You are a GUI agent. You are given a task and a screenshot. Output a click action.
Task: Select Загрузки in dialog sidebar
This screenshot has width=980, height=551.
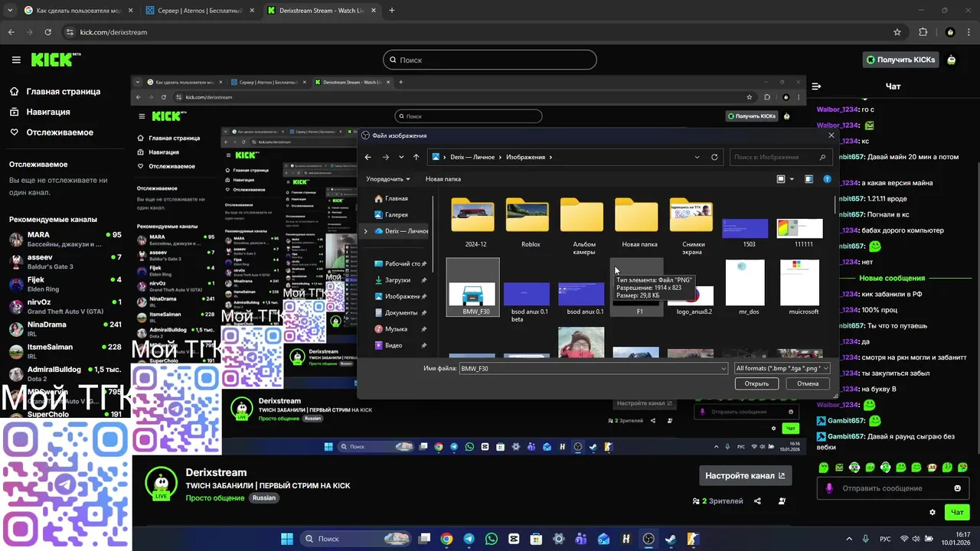point(397,280)
